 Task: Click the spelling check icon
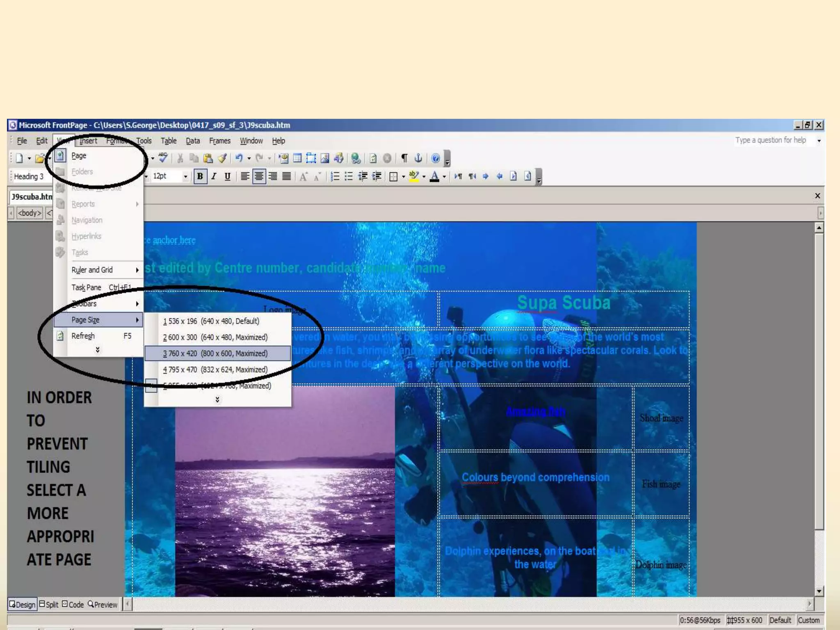click(x=163, y=157)
